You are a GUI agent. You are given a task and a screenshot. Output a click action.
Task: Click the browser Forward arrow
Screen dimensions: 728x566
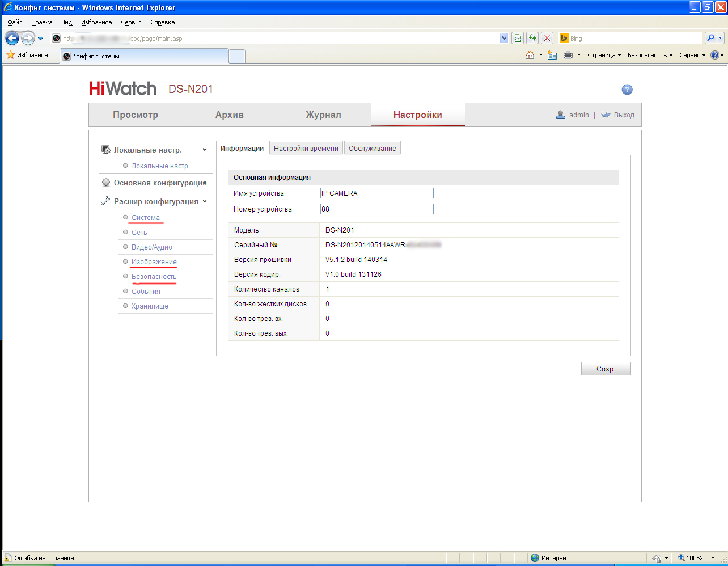pyautogui.click(x=28, y=39)
